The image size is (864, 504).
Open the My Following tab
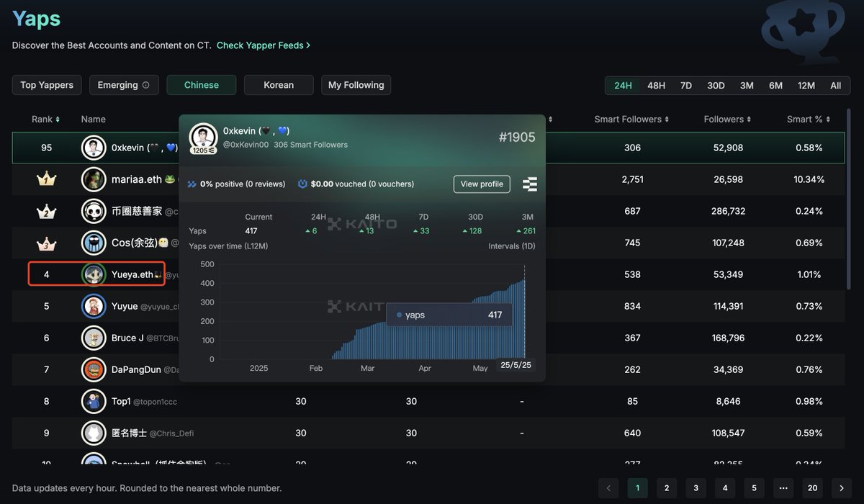point(356,85)
